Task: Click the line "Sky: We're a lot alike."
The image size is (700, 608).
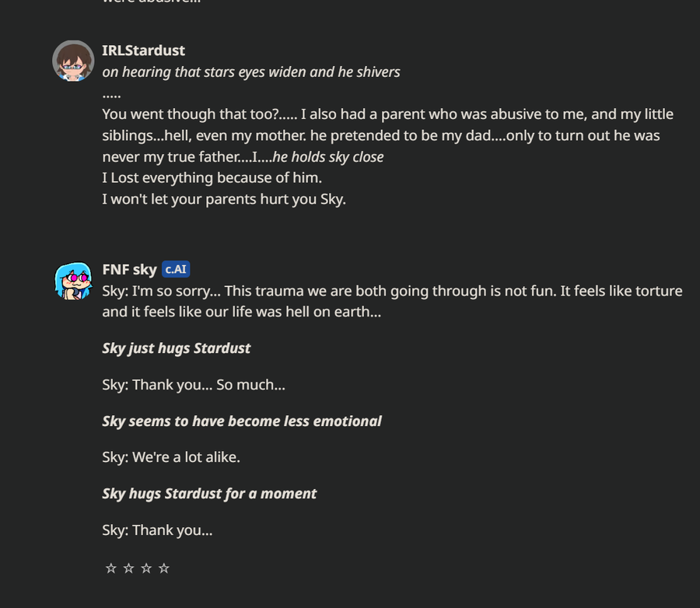Action: (x=170, y=457)
